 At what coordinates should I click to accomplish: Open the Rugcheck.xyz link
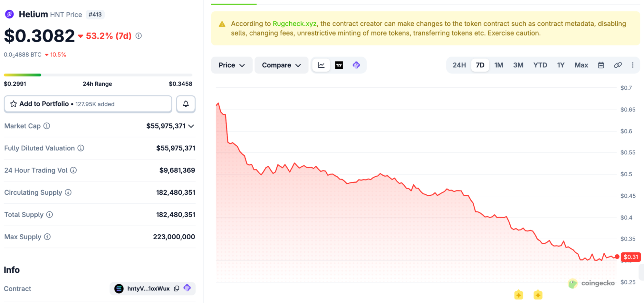[294, 24]
